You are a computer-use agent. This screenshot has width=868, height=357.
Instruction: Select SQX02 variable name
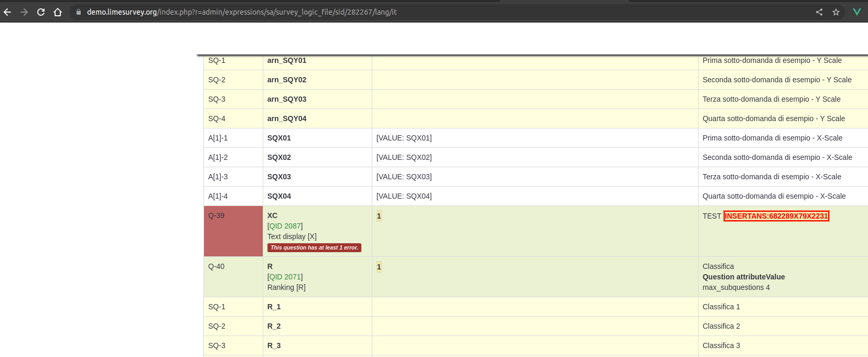[x=279, y=157]
